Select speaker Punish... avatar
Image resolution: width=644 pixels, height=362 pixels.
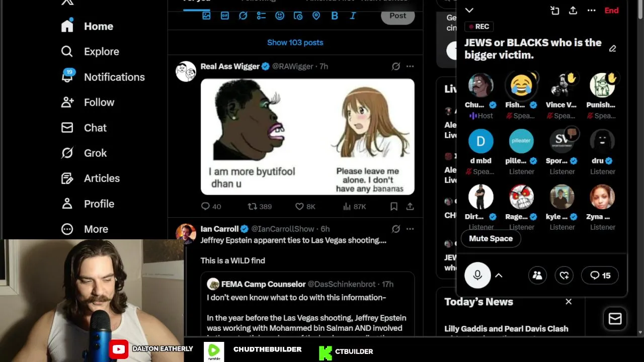tap(602, 85)
